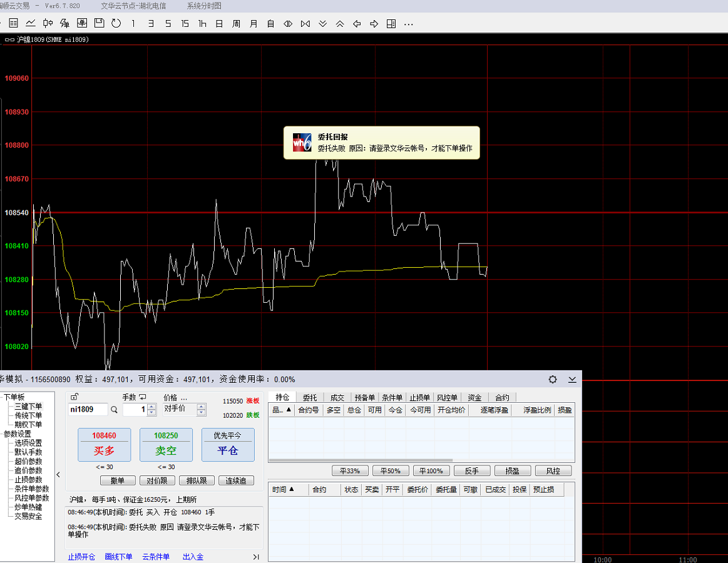Click the save (floppy disk) toolbar icon
The width and height of the screenshot is (728, 563).
click(99, 24)
